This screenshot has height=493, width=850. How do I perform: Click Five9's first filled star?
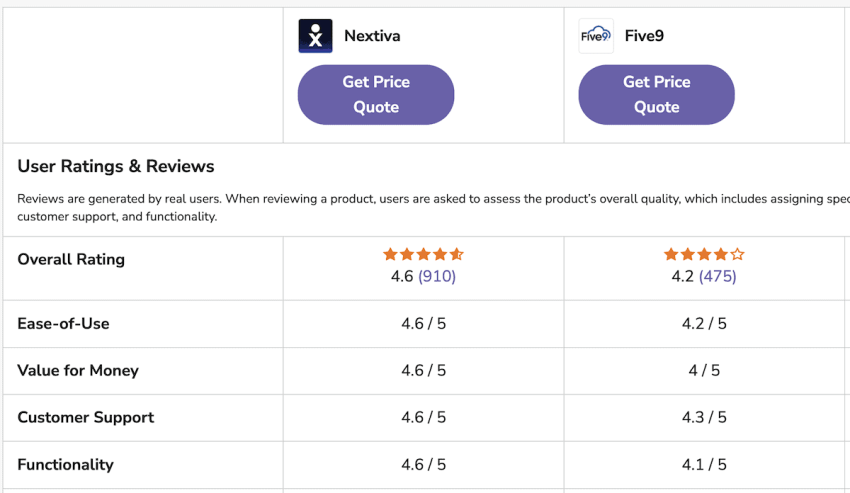671,254
